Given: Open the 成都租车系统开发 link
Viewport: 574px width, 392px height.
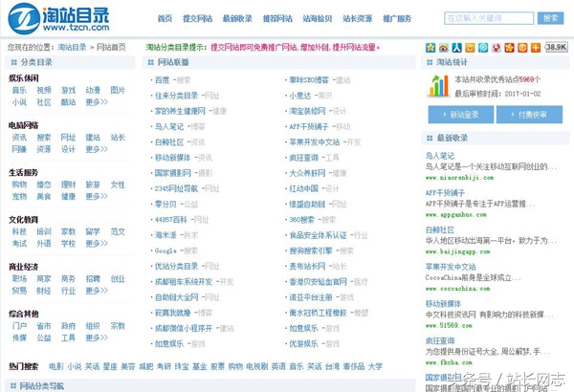Looking at the screenshot, I should tap(184, 282).
